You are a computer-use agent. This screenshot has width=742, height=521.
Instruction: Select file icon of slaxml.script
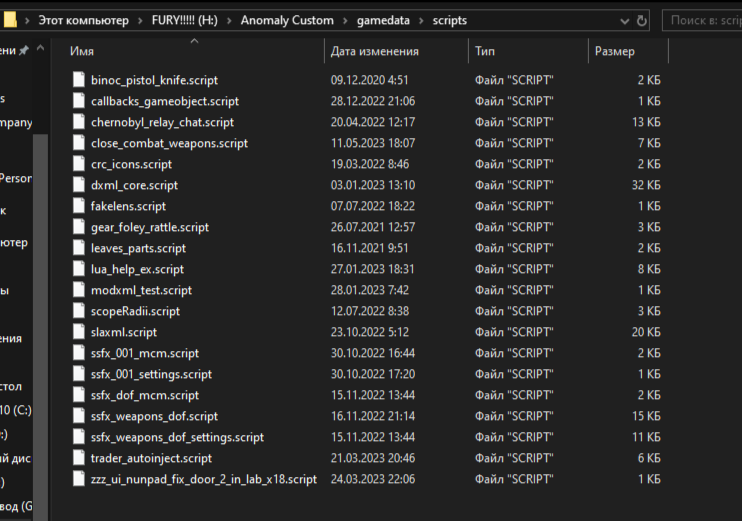(79, 332)
